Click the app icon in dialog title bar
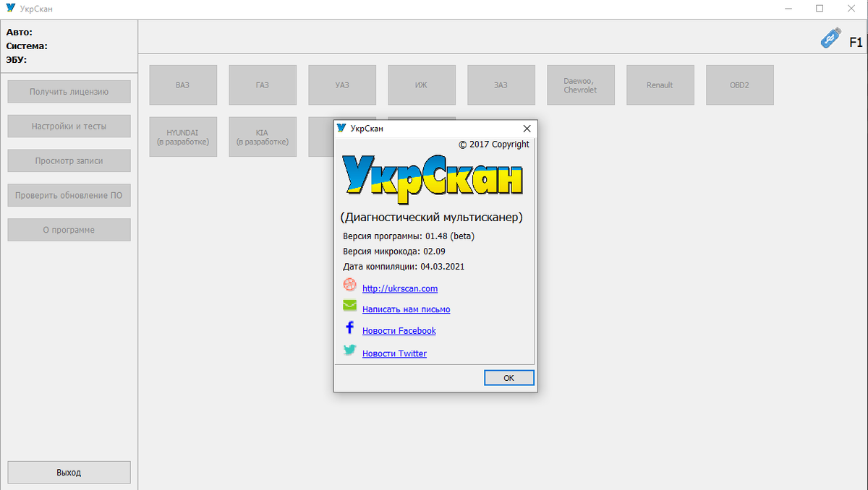The height and width of the screenshot is (490, 868). tap(341, 128)
